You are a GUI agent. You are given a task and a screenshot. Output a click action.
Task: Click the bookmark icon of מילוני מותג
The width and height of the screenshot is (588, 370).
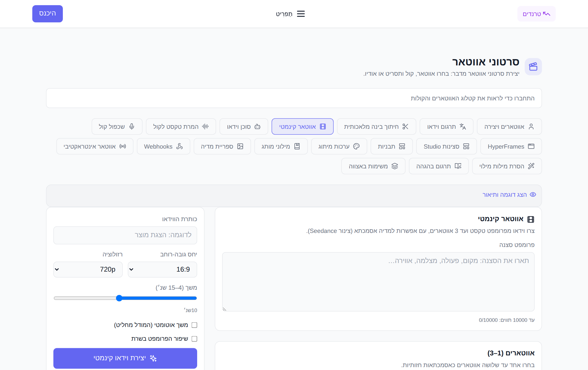pyautogui.click(x=297, y=146)
